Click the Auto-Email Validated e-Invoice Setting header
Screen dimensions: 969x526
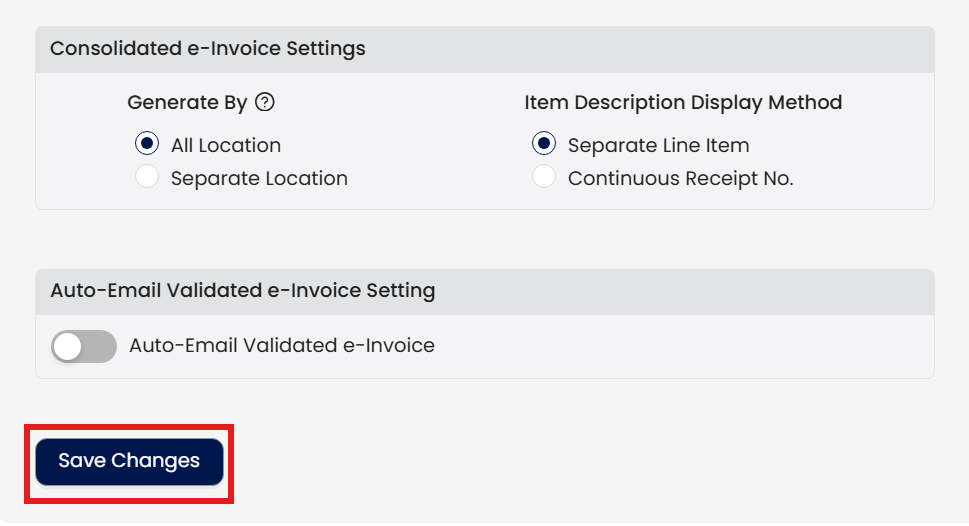click(x=243, y=291)
